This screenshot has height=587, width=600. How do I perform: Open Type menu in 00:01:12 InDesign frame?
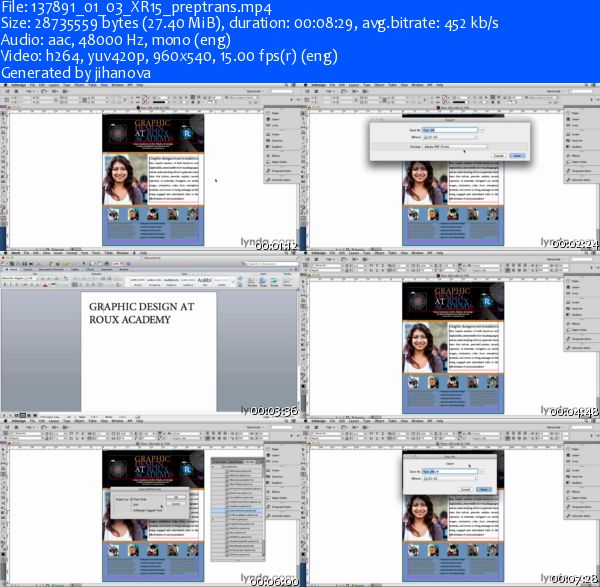pyautogui.click(x=67, y=85)
